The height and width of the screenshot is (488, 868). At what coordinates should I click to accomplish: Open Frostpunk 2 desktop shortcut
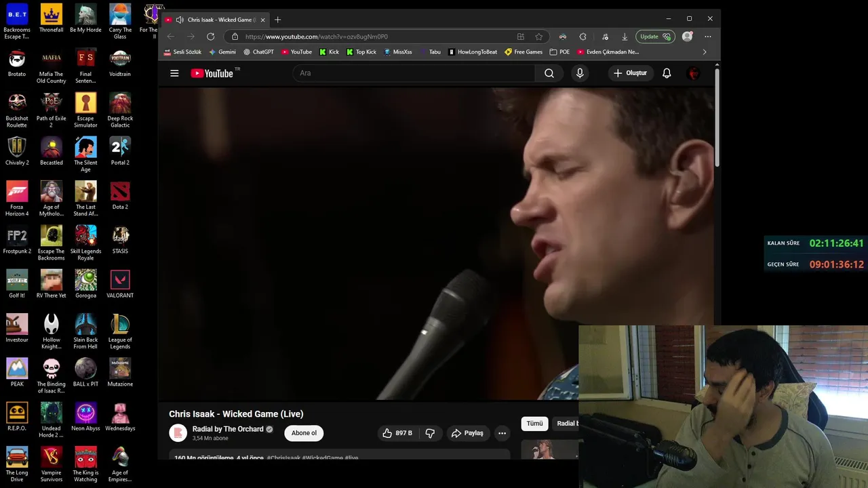(17, 241)
